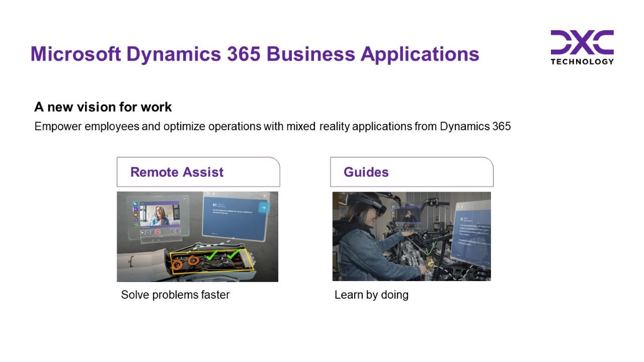Screen dimensions: 644x362
Task: Open the Remote Assist screenshot image
Action: (x=197, y=237)
